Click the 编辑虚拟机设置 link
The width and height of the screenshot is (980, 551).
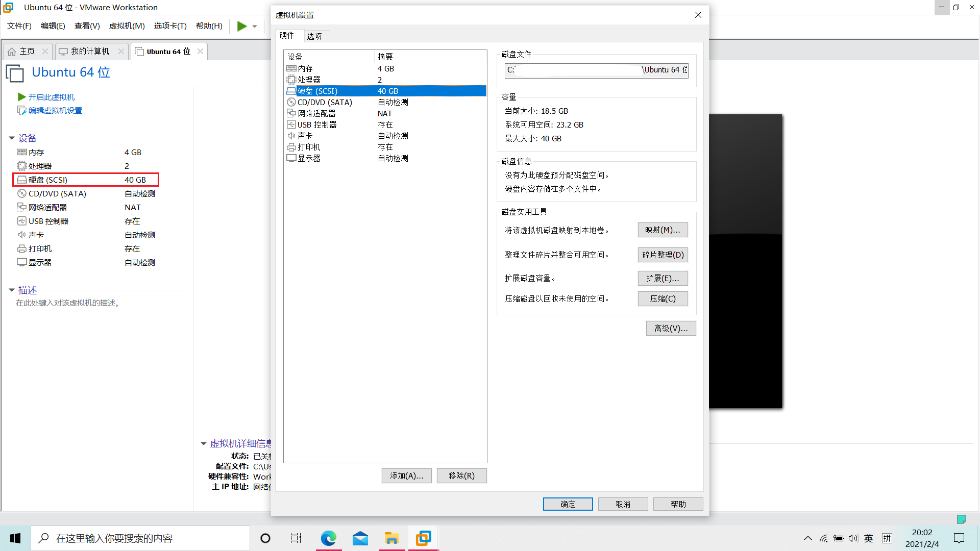(55, 110)
